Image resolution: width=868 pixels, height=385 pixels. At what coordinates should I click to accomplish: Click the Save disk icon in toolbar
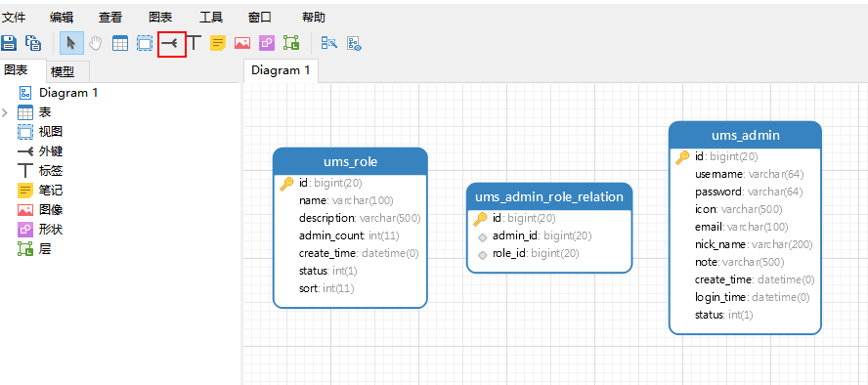tap(9, 43)
